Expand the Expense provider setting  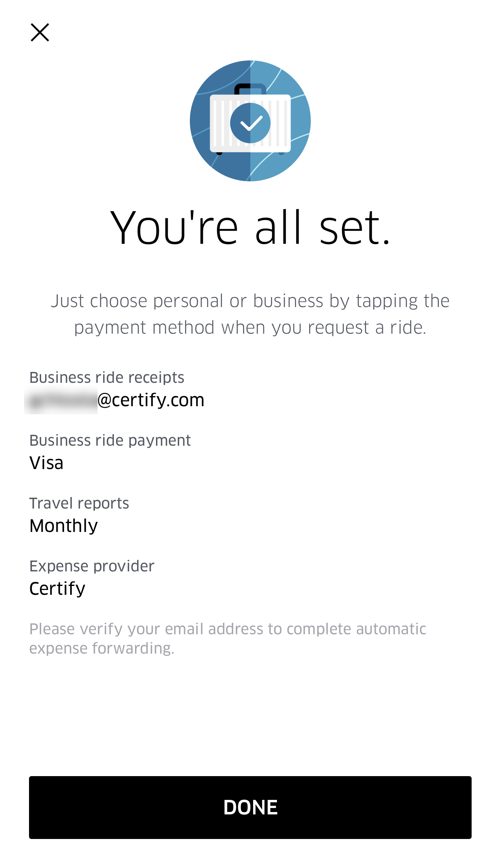tap(92, 566)
